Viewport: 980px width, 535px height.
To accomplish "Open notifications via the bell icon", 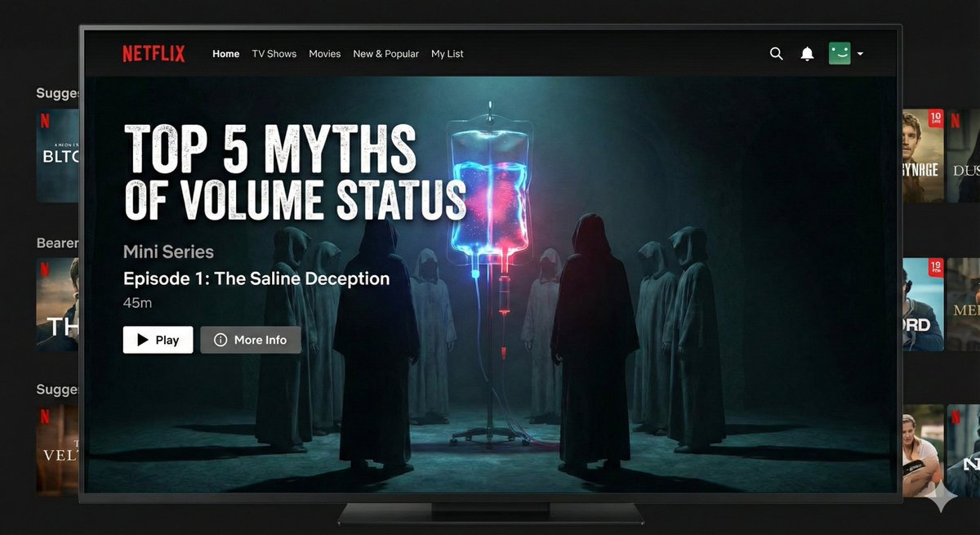I will tap(808, 53).
